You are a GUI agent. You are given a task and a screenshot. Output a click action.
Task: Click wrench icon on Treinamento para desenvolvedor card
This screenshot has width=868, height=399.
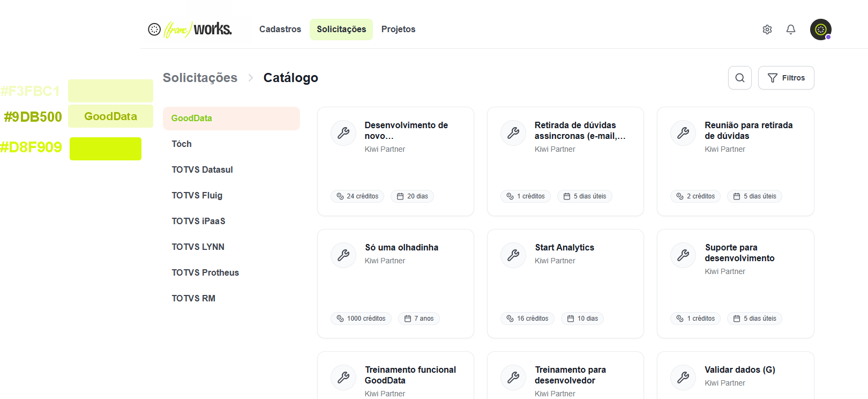[x=513, y=378]
